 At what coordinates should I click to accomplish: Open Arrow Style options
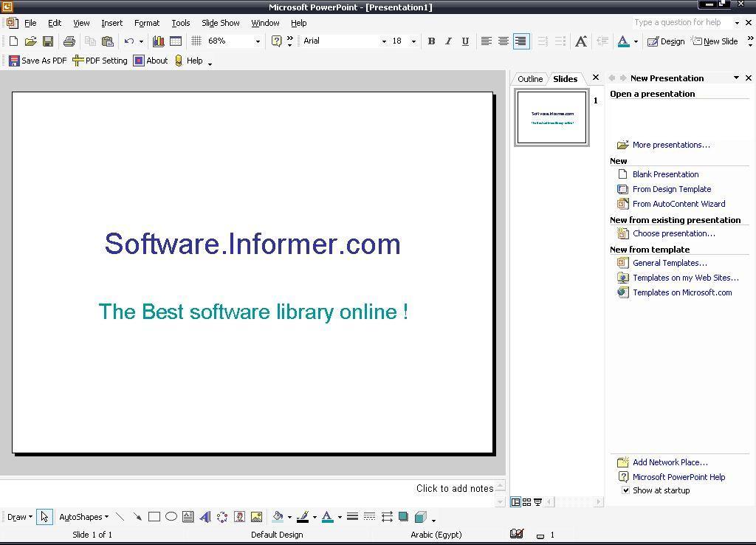pyautogui.click(x=387, y=517)
